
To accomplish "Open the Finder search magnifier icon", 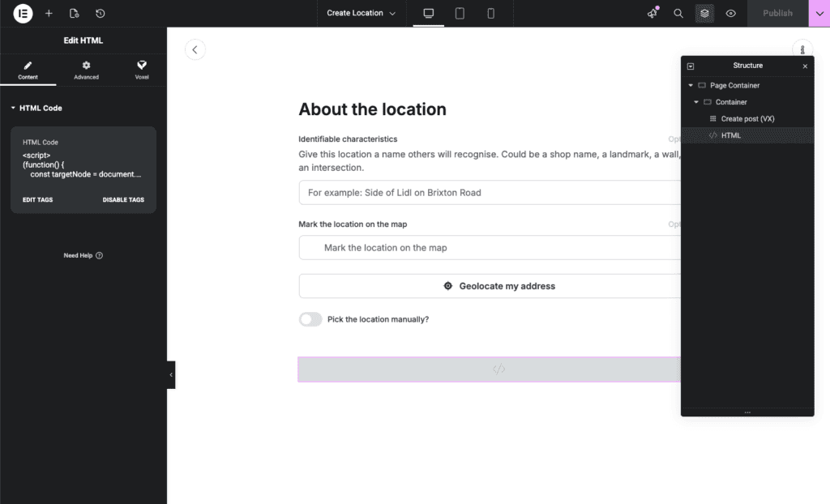I will [678, 13].
